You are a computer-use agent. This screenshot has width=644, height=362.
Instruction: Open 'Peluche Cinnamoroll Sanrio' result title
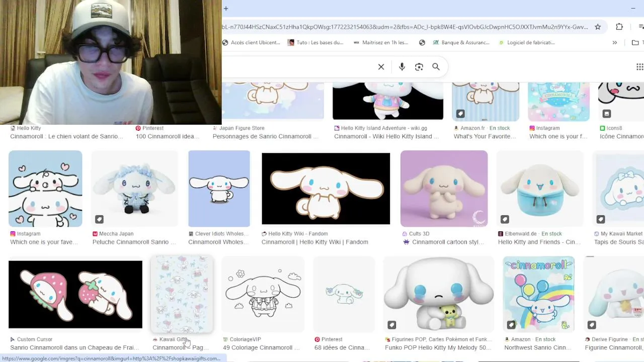point(134,242)
